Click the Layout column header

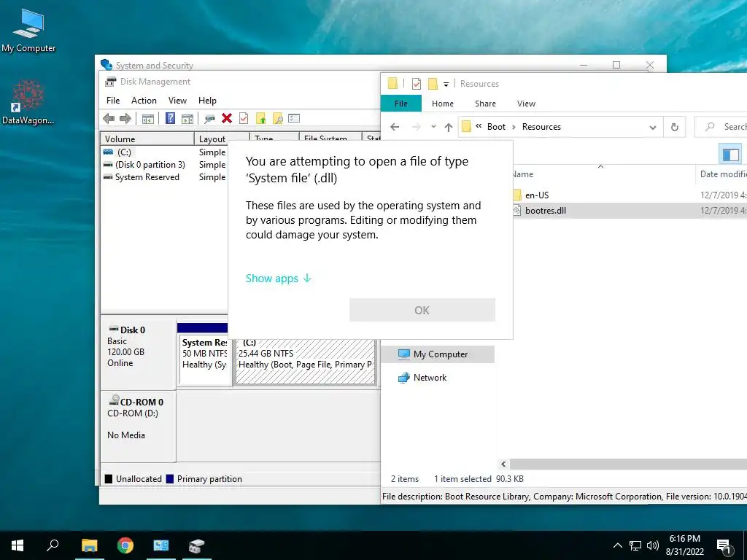(x=222, y=139)
